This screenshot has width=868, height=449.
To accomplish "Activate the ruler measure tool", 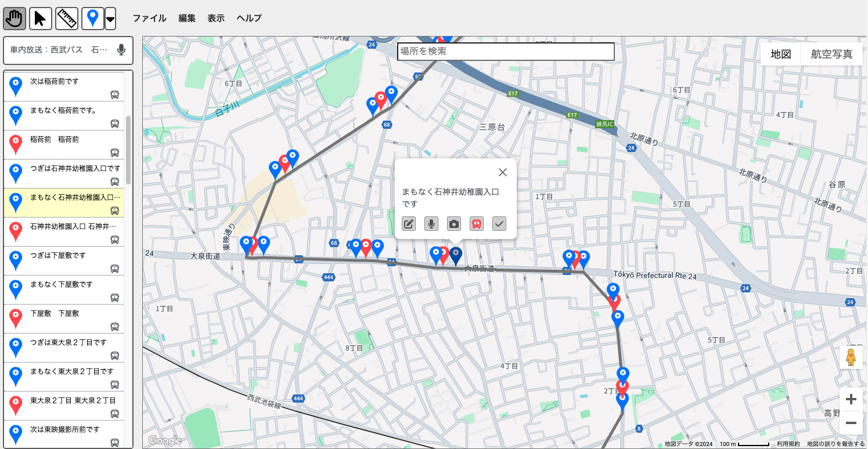I will (x=67, y=19).
